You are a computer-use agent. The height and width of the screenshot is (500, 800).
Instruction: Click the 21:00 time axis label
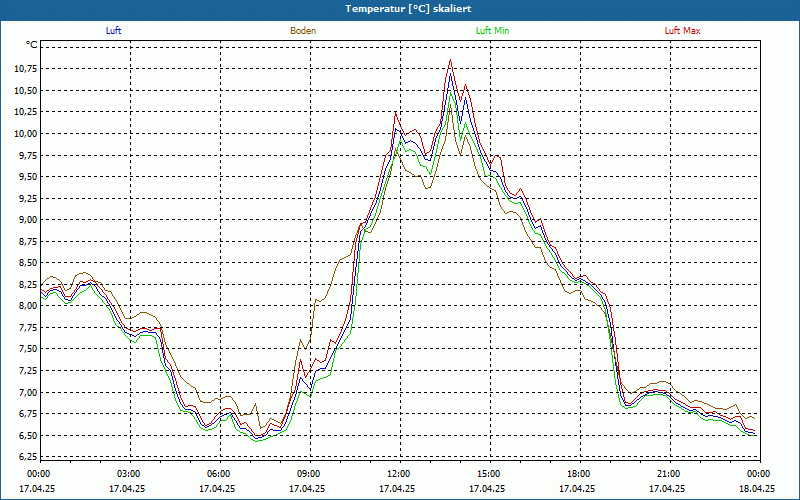[670, 474]
